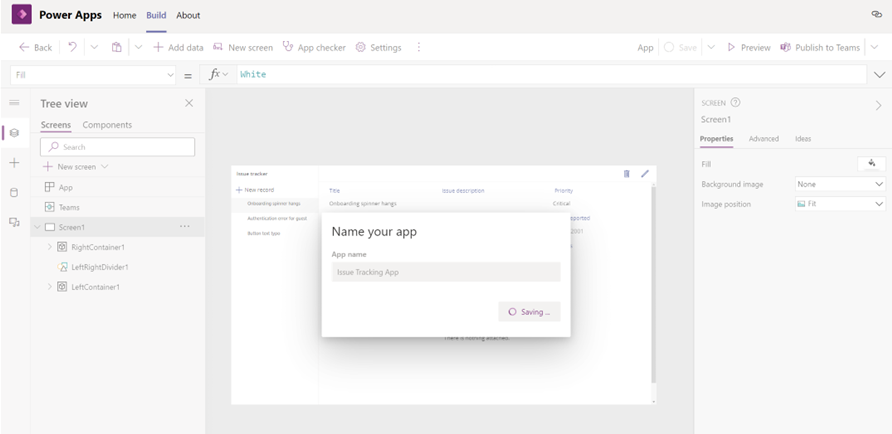
Task: Open the Ideas tab
Action: [x=803, y=139]
